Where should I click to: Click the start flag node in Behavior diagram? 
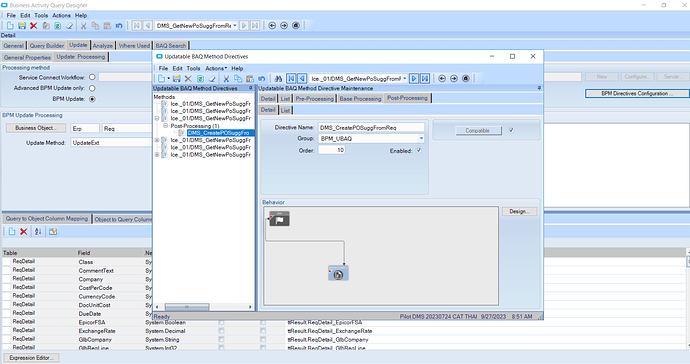point(279,219)
